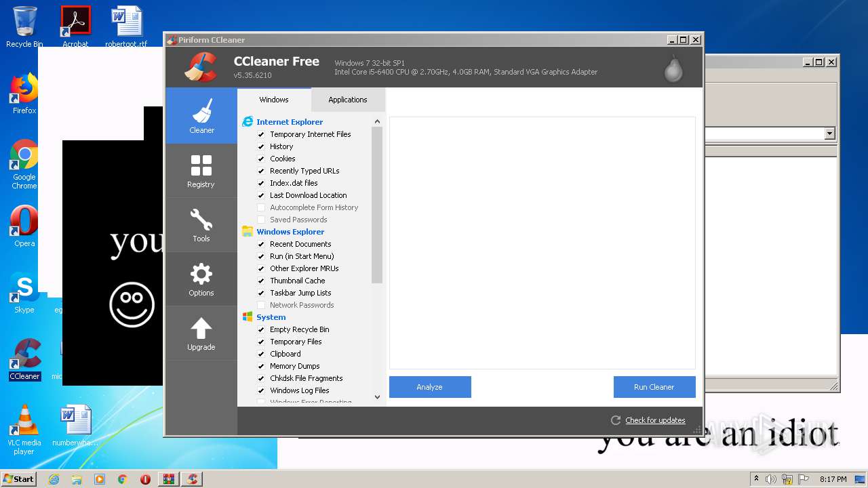Select Taskbar Jump Lists entry text

pos(300,293)
